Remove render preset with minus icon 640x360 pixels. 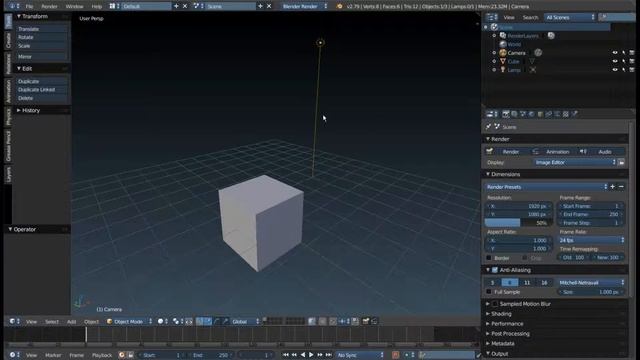tap(621, 187)
